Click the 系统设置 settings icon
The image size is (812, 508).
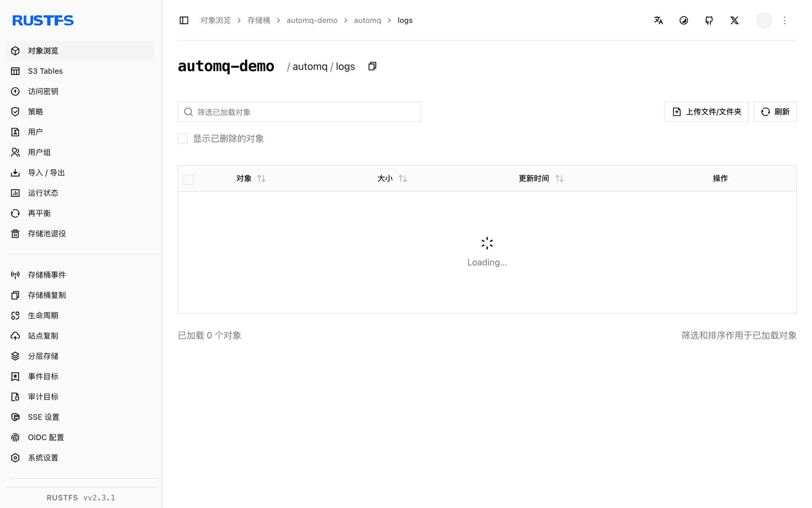point(15,458)
